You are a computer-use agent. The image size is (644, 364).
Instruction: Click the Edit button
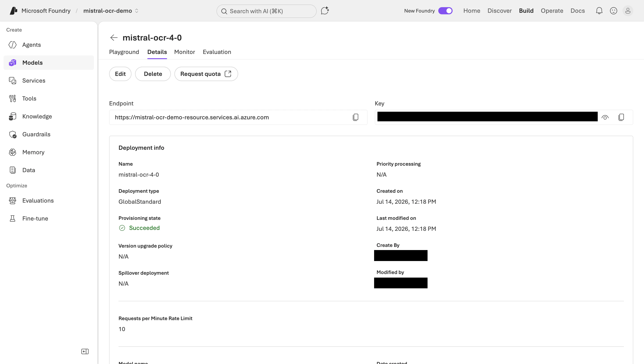click(x=120, y=74)
